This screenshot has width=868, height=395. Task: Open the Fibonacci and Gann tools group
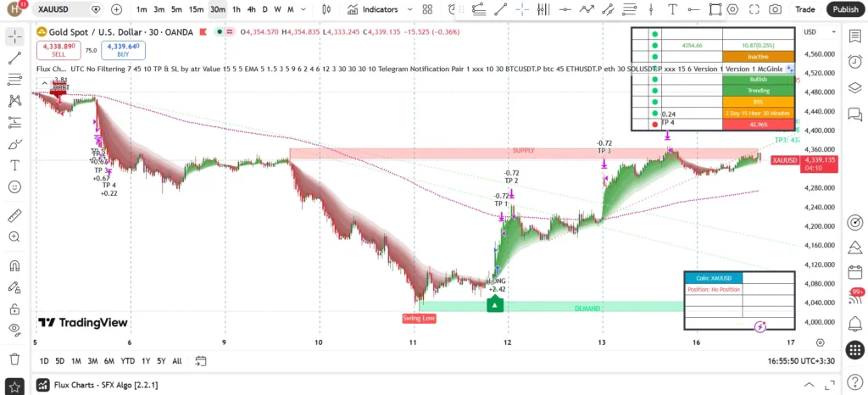[x=15, y=80]
